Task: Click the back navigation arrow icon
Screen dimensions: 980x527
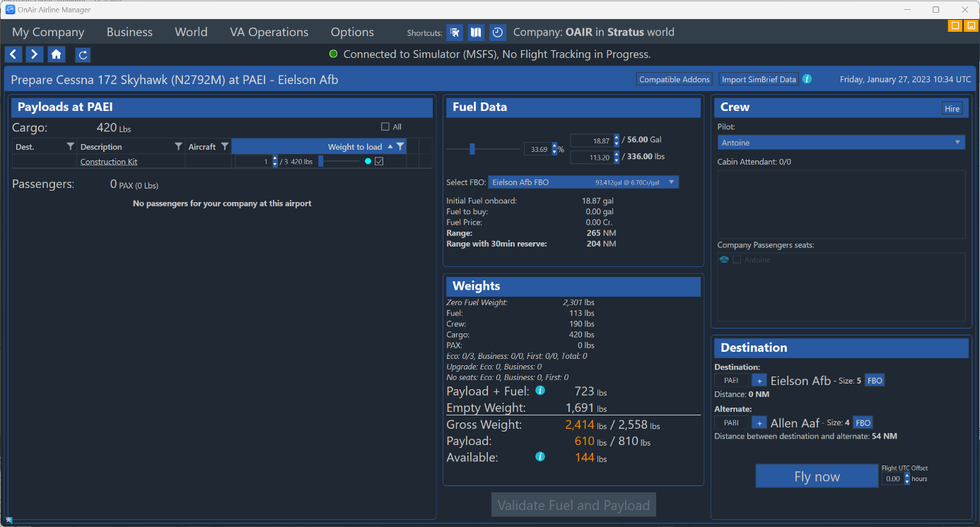Action: pyautogui.click(x=13, y=54)
